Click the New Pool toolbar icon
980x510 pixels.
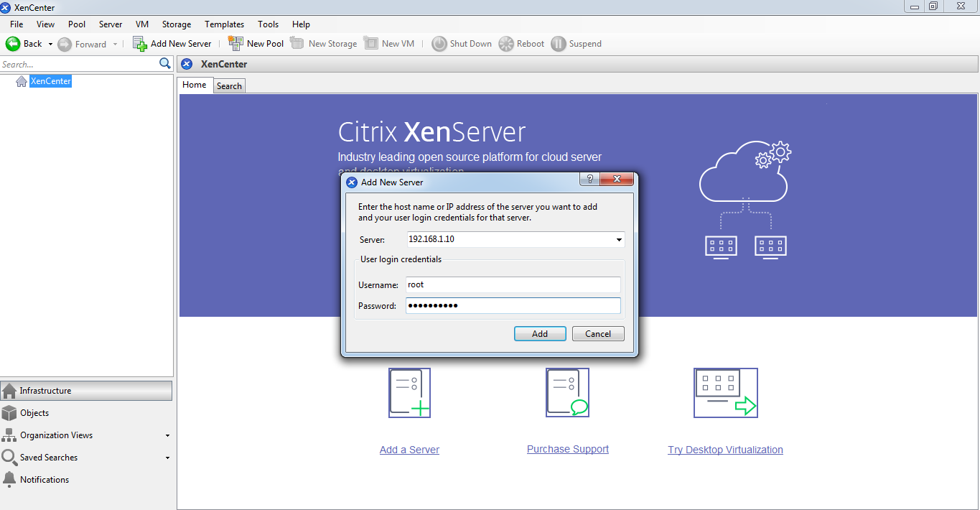tap(235, 44)
